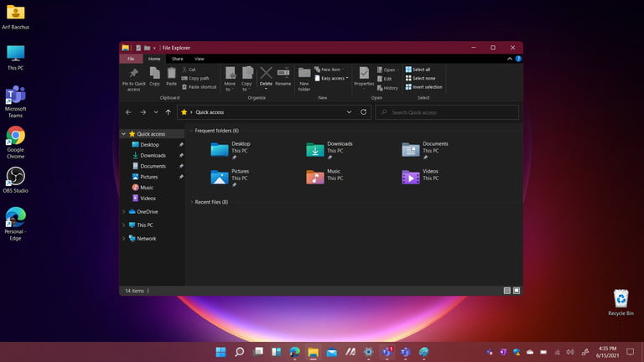Click Invert selection in the ribbon
Image resolution: width=644 pixels, height=362 pixels.
pos(426,87)
